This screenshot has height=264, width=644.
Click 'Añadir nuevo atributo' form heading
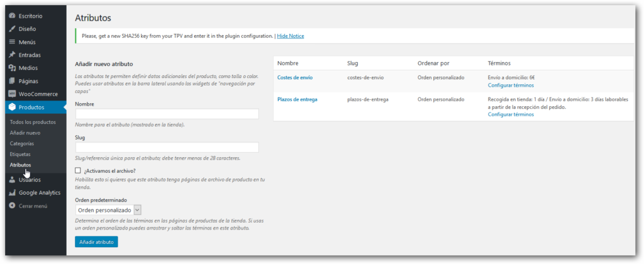(x=104, y=64)
